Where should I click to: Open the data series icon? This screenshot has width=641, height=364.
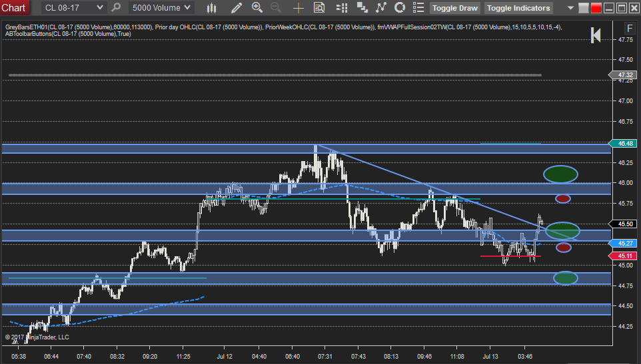click(362, 7)
